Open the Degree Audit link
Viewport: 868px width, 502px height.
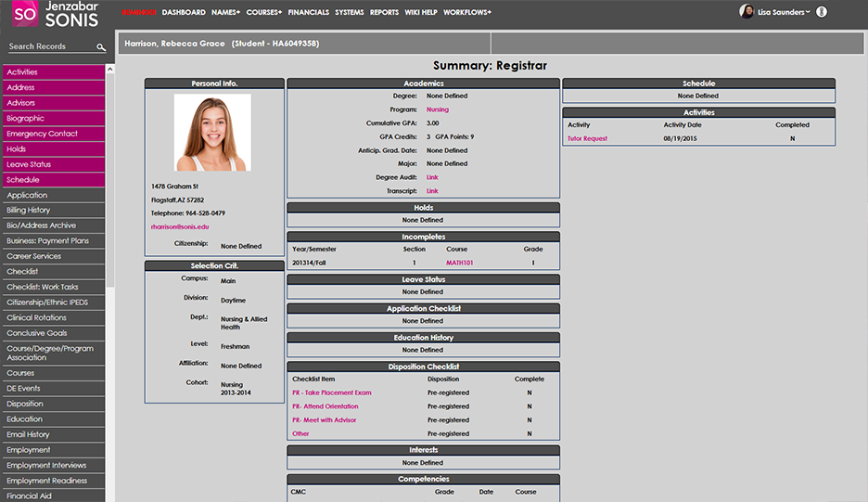point(432,177)
